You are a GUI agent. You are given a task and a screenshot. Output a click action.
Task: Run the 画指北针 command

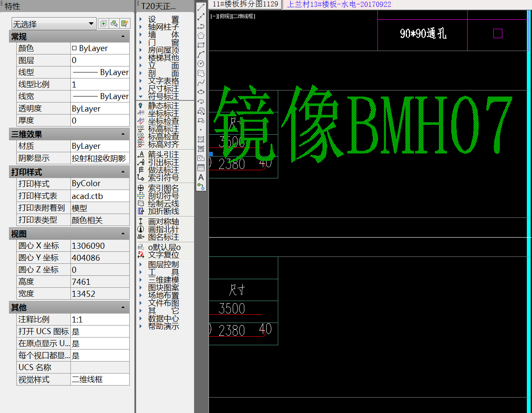[x=163, y=229]
